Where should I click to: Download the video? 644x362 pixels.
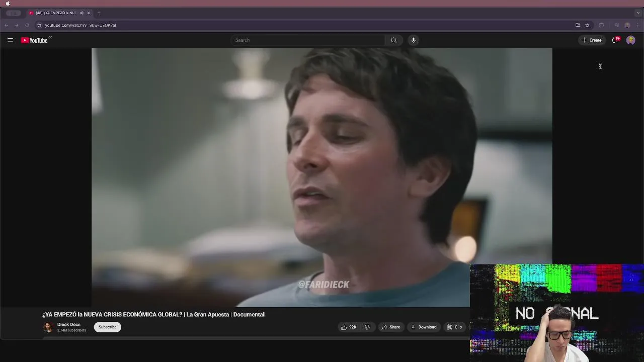[424, 327]
